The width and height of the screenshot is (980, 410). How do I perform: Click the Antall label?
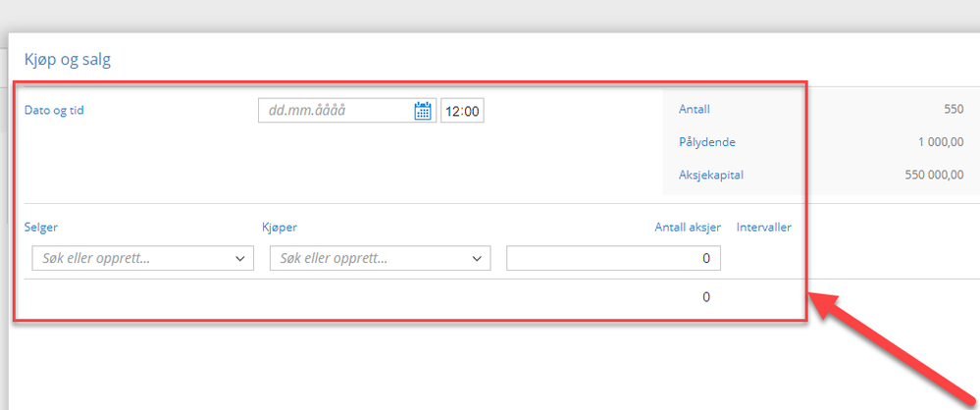695,110
